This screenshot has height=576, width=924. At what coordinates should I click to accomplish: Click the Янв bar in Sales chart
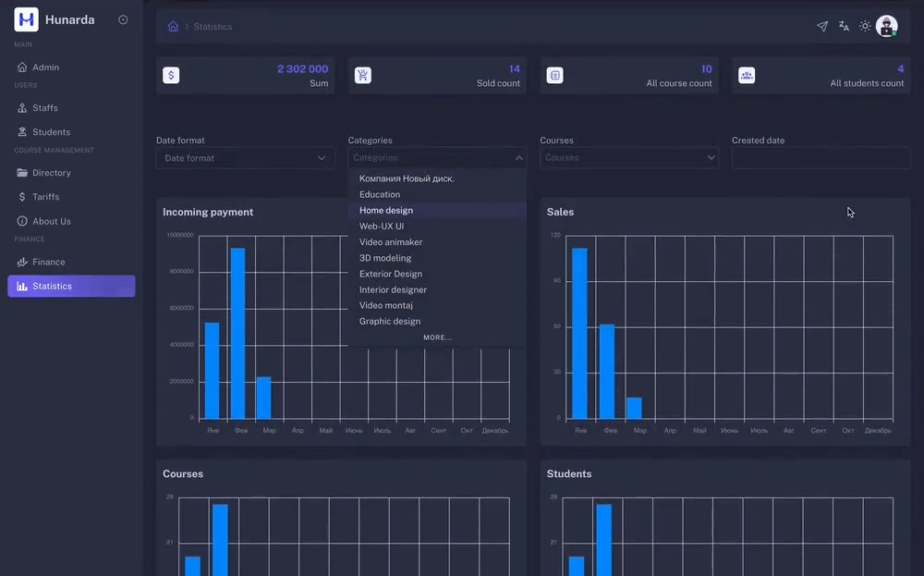coord(580,333)
